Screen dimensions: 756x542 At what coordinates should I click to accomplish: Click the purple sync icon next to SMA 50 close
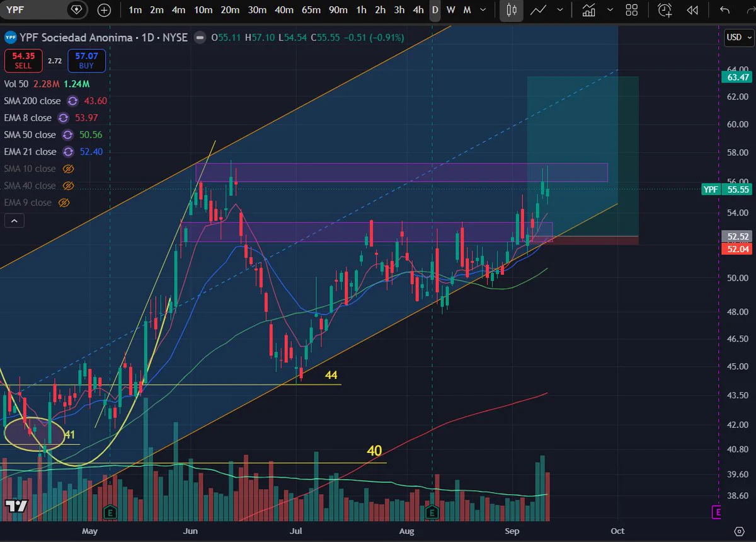point(67,135)
